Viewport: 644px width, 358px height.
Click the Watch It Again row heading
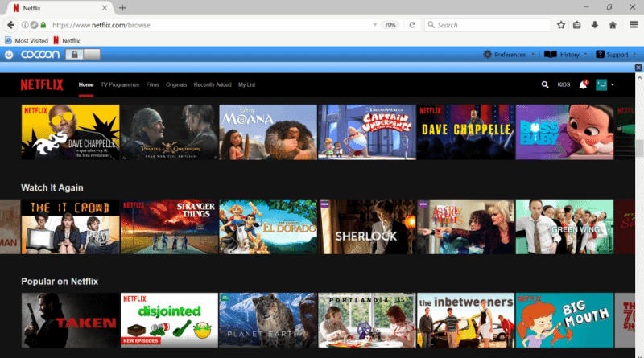pyautogui.click(x=52, y=188)
